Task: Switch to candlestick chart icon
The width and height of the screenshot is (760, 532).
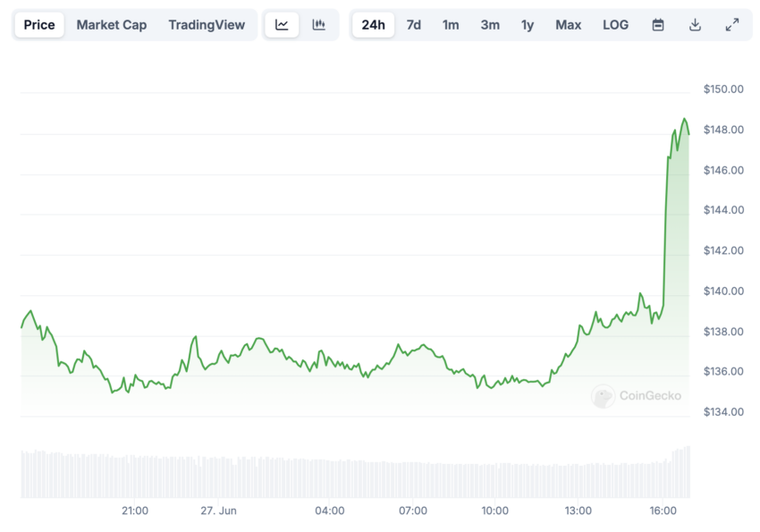Action: pyautogui.click(x=318, y=25)
